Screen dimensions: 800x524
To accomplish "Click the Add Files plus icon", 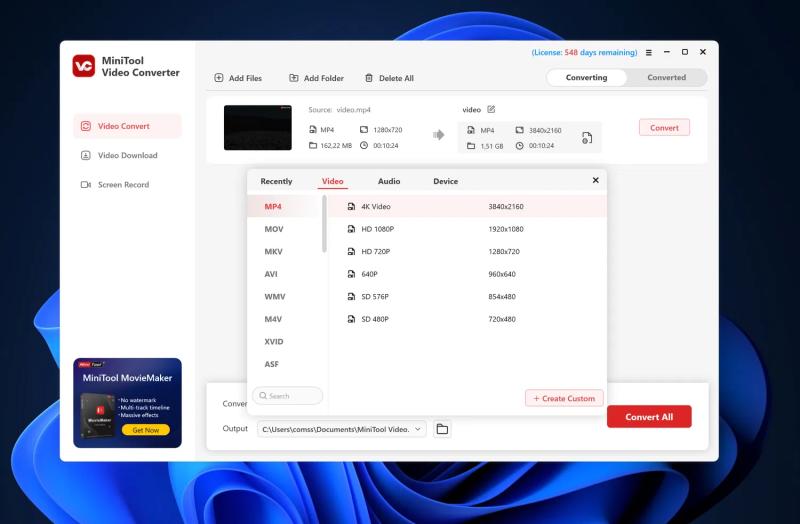I will [x=219, y=78].
